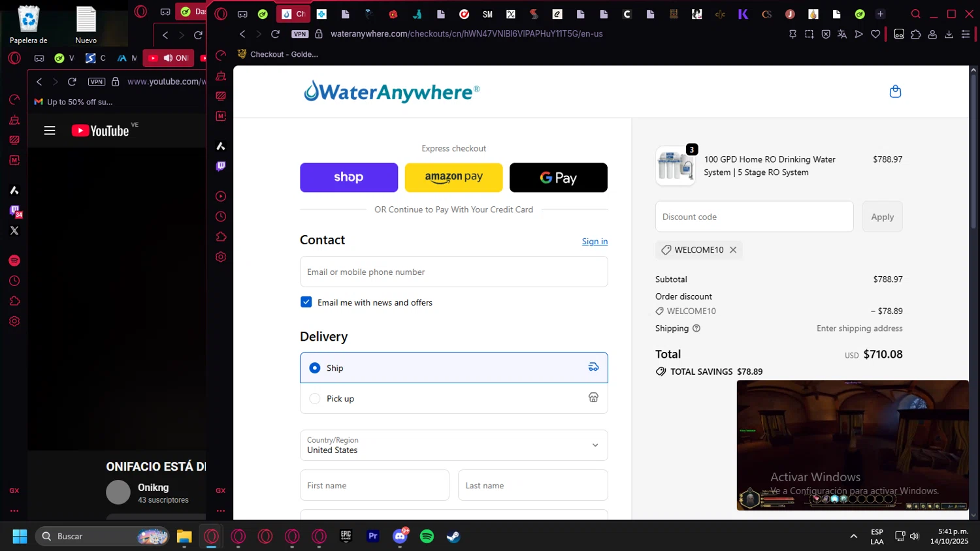Switch to the purple K tab
The width and height of the screenshot is (980, 551).
click(x=743, y=14)
